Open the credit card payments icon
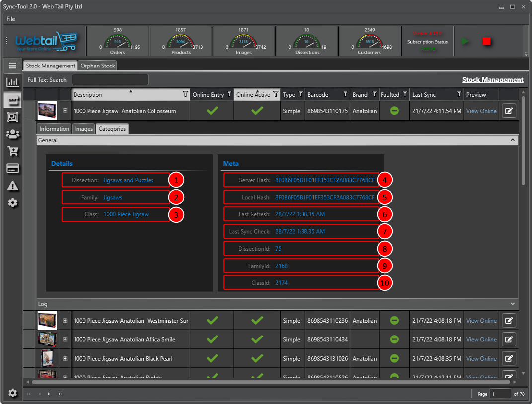This screenshot has height=404, width=532. [x=13, y=169]
